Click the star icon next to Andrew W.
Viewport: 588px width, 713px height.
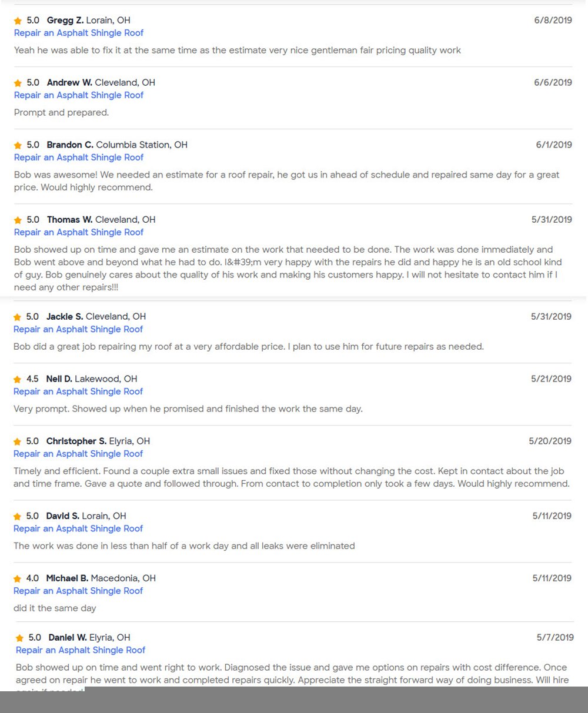[x=18, y=83]
